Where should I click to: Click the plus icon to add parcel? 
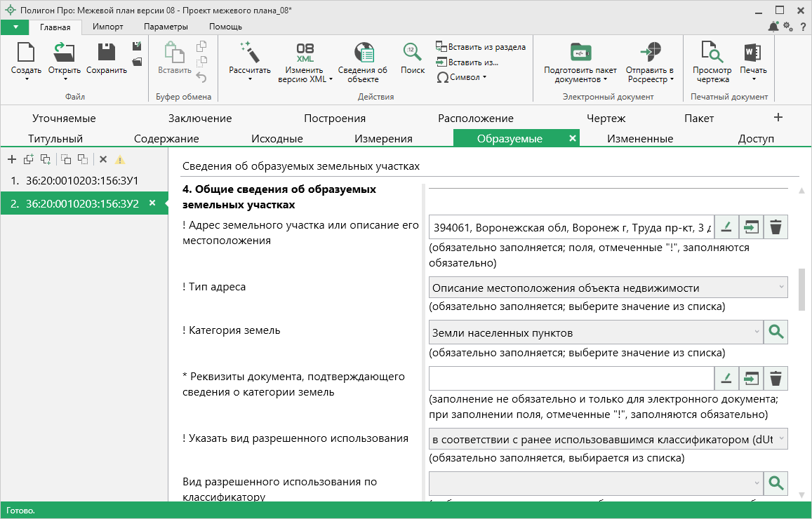coord(12,160)
